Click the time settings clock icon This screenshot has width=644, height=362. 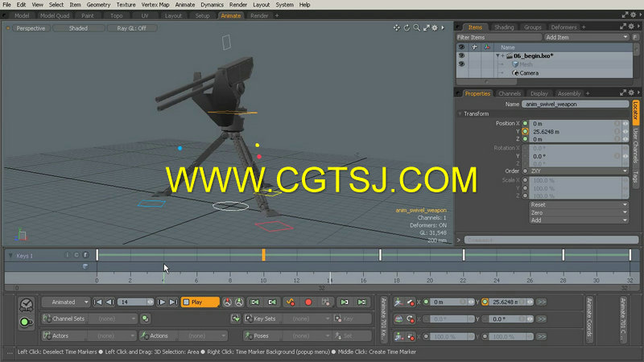point(27,305)
